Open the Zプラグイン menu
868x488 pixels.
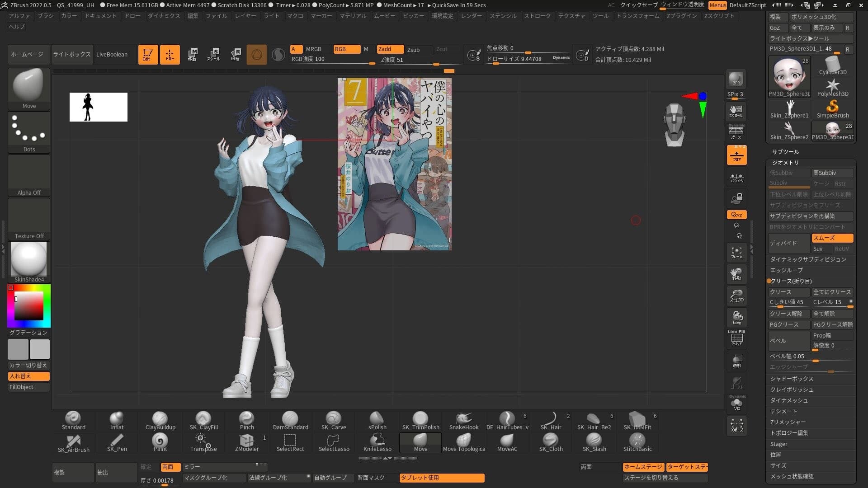click(x=682, y=16)
